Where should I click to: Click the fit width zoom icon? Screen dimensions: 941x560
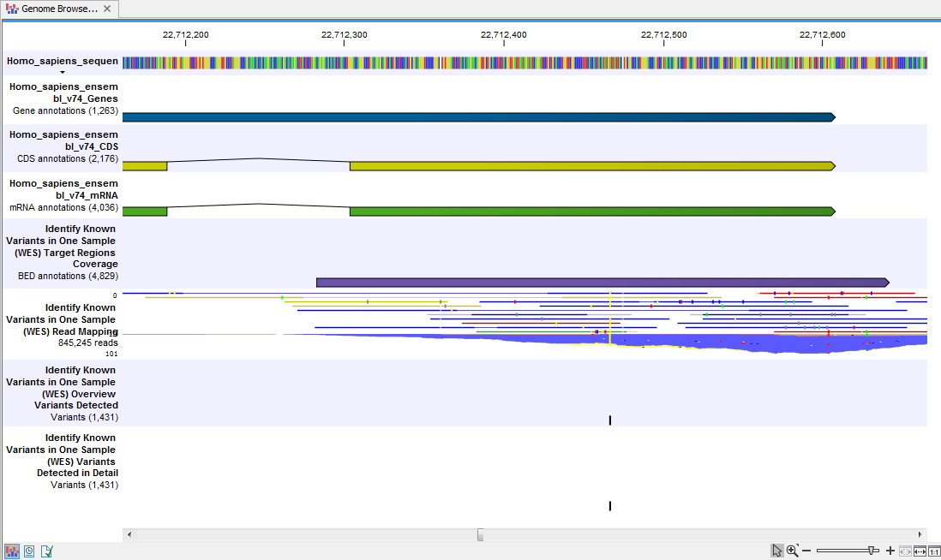coord(920,551)
